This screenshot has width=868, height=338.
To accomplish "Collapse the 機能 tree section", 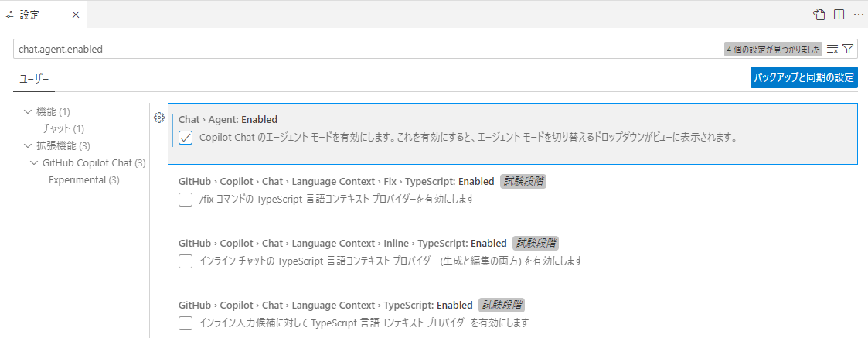I will coord(28,111).
